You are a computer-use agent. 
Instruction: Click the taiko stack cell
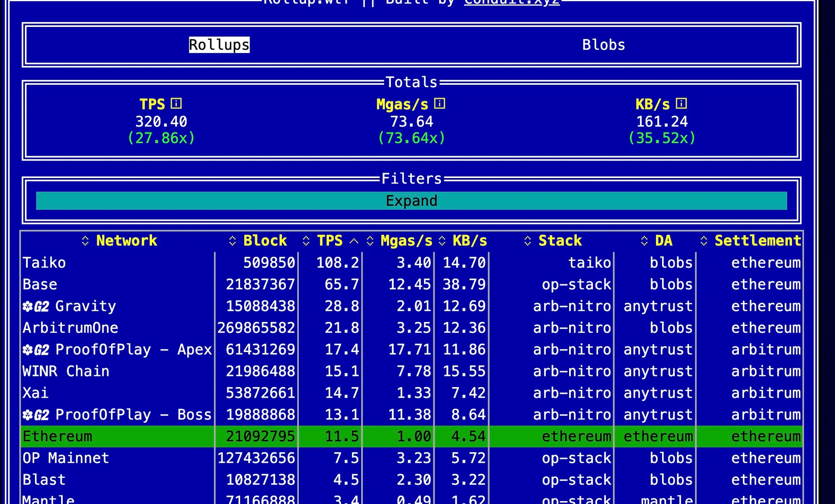pos(590,263)
